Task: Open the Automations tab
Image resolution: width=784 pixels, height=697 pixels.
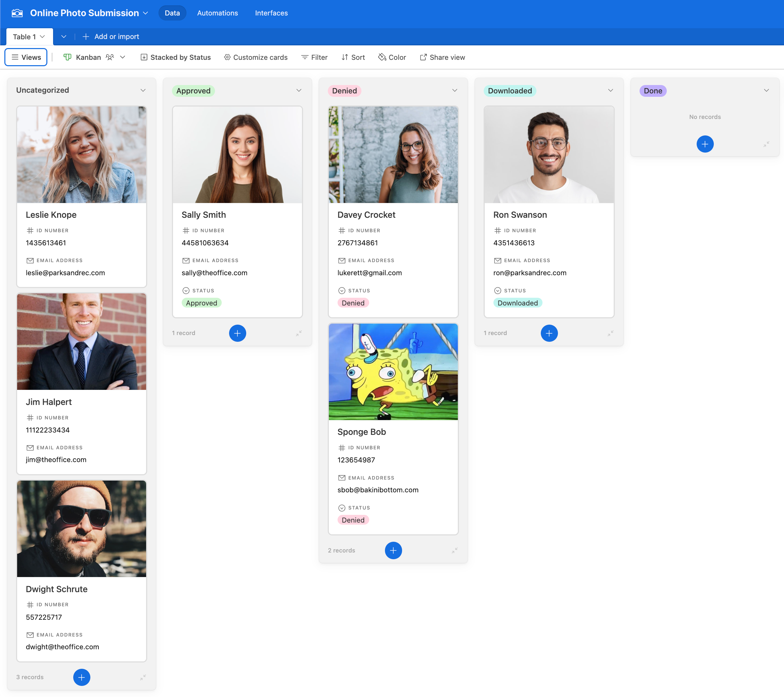Action: pyautogui.click(x=217, y=13)
